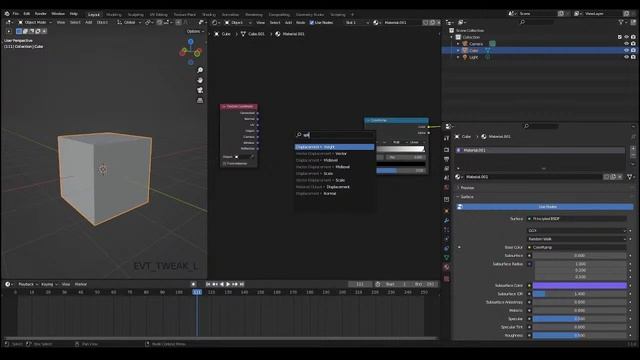Click the auto-keying record button in timeline
640x360 pixels.
coord(193,284)
